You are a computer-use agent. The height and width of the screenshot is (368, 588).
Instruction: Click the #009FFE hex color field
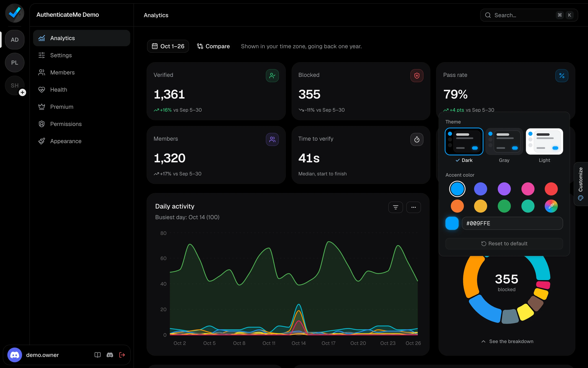(x=512, y=223)
